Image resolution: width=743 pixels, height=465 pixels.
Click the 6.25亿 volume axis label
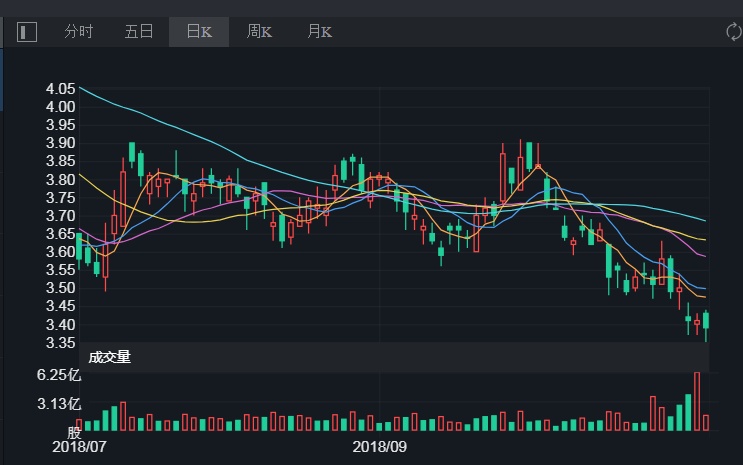coord(56,375)
